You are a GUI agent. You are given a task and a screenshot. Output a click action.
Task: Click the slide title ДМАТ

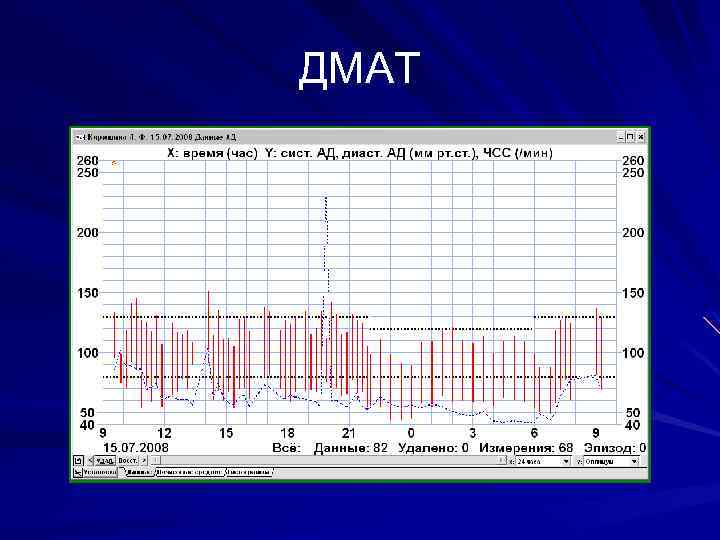[x=359, y=69]
